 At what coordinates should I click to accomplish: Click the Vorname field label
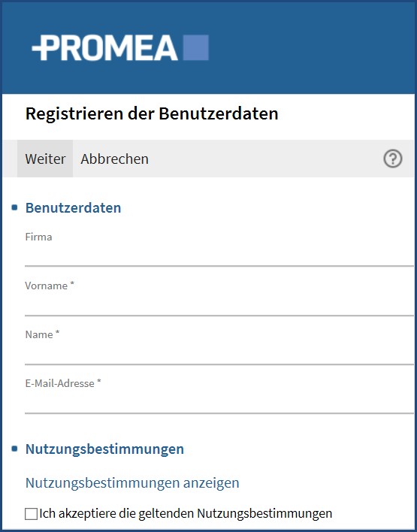(x=50, y=286)
